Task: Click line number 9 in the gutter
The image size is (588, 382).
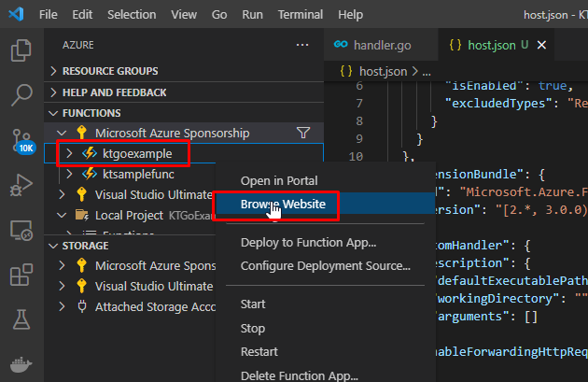Action: [359, 139]
